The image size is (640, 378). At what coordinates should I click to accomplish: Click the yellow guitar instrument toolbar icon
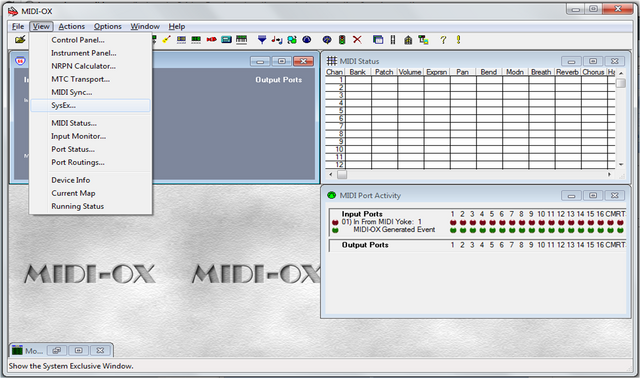[167, 39]
